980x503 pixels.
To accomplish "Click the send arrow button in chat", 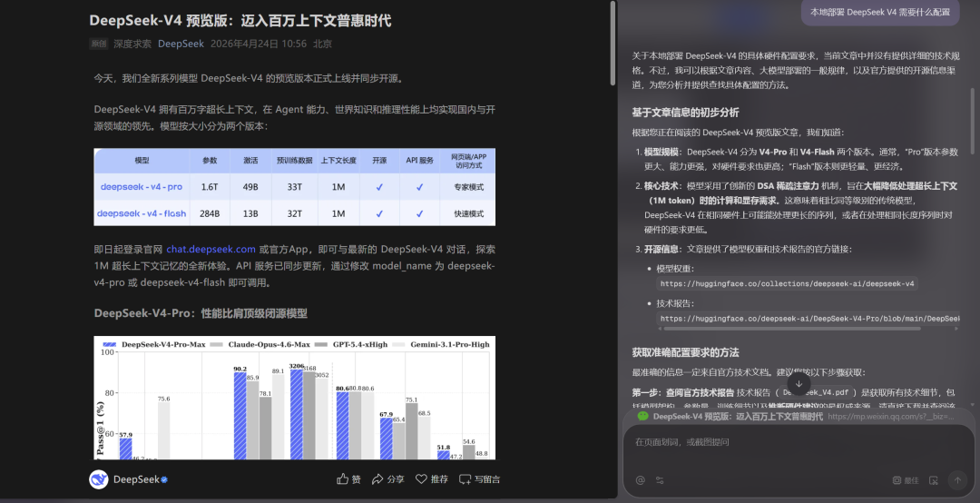I will pos(957,480).
